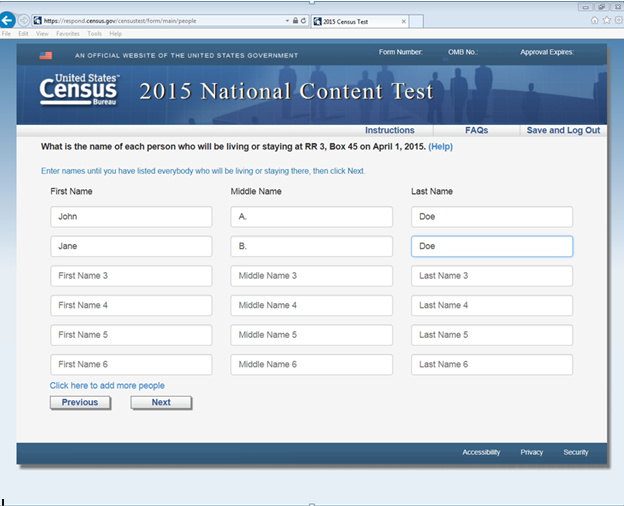Click the favorites star icon
The width and height of the screenshot is (624, 506).
point(606,20)
